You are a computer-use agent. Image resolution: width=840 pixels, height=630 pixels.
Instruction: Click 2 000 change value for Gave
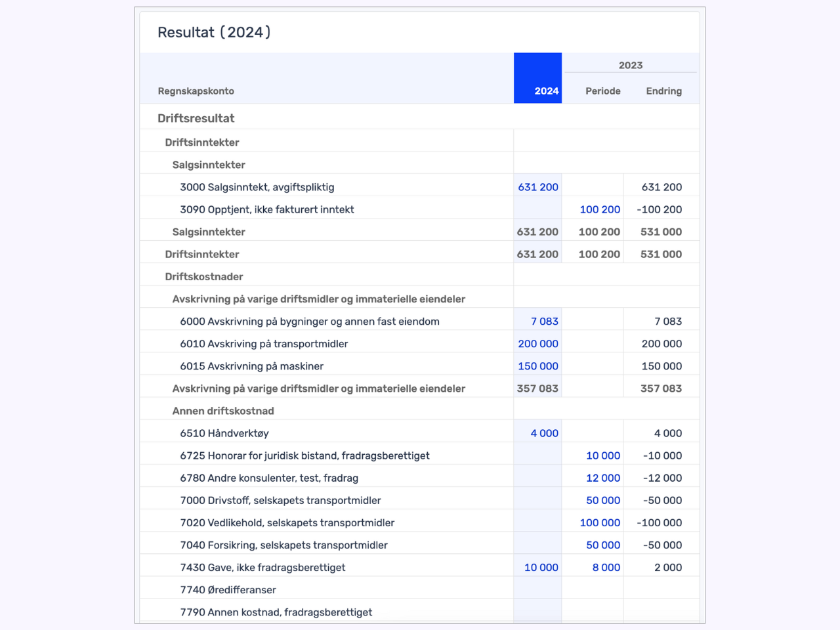point(667,568)
